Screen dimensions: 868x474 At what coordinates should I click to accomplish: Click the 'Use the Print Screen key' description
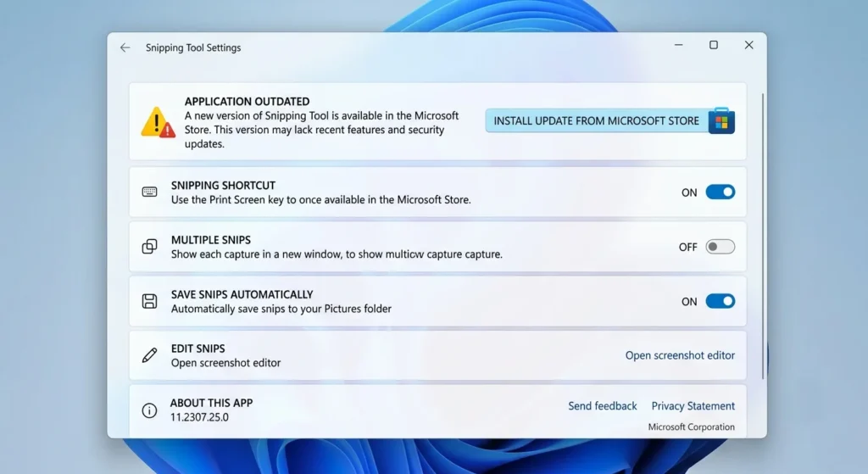click(321, 200)
